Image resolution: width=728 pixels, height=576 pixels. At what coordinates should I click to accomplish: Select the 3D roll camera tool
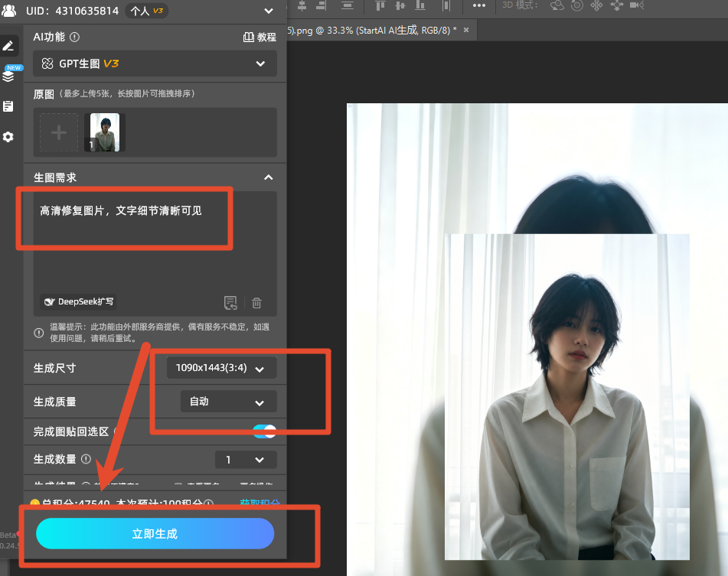click(x=577, y=5)
